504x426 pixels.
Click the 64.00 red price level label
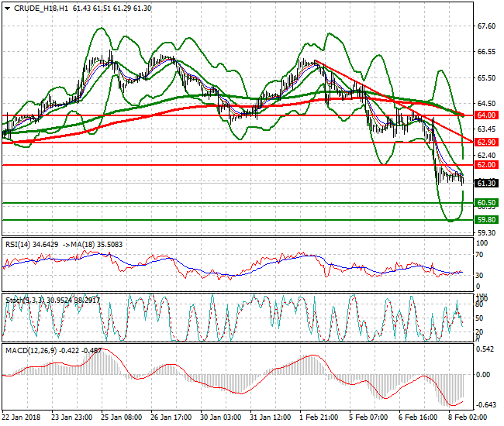(x=486, y=115)
